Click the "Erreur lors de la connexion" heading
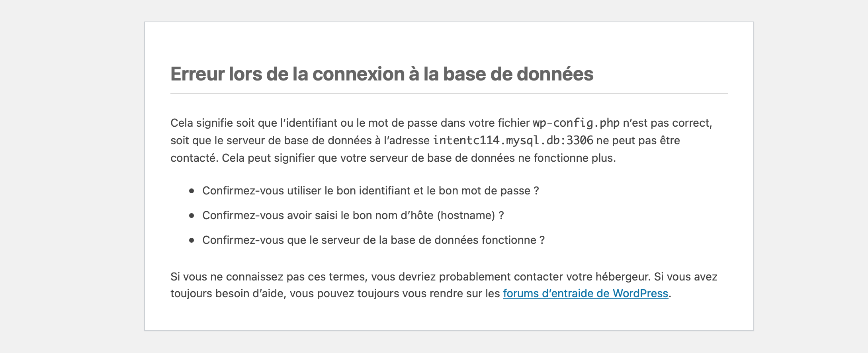Screen dimensions: 868x353 tap(381, 74)
